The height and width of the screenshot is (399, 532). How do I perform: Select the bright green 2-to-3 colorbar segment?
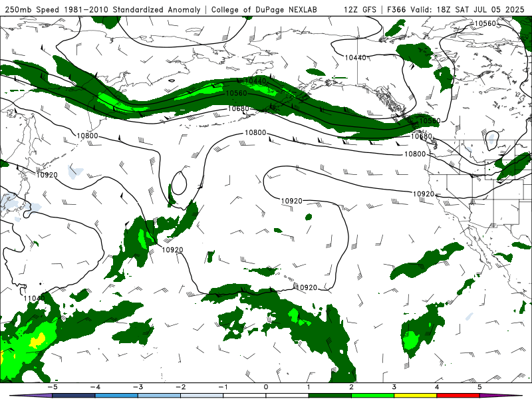point(372,396)
